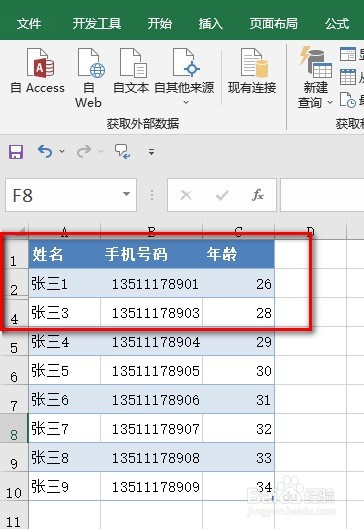Image resolution: width=364 pixels, height=529 pixels.
Task: Click the age cell 28
Action: (239, 312)
